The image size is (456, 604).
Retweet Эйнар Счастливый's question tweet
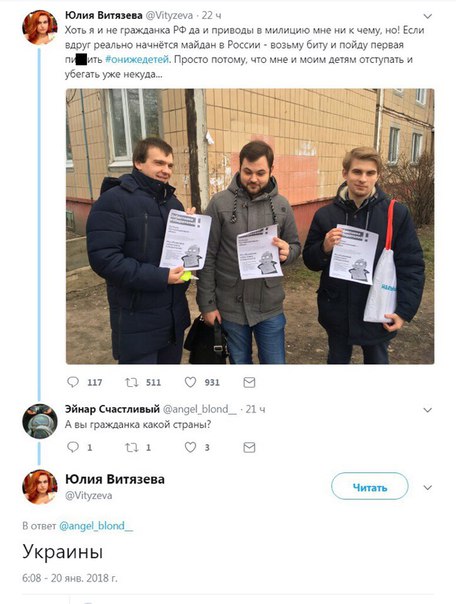coord(131,447)
